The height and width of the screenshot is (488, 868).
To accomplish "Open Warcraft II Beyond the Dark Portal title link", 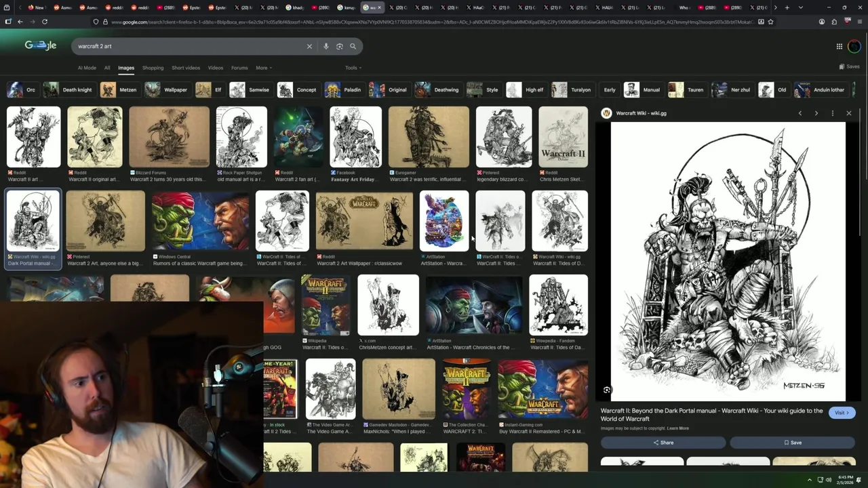I will tap(711, 415).
